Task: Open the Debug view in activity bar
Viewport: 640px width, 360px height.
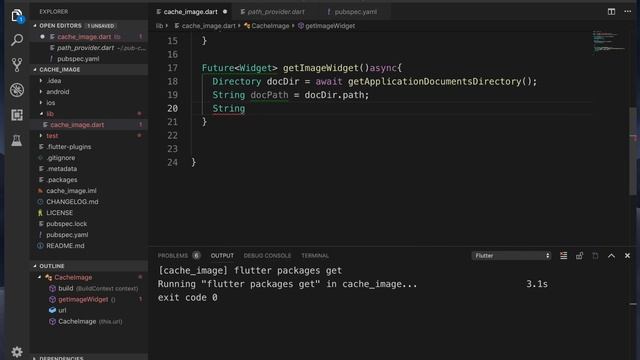Action: coord(17,90)
